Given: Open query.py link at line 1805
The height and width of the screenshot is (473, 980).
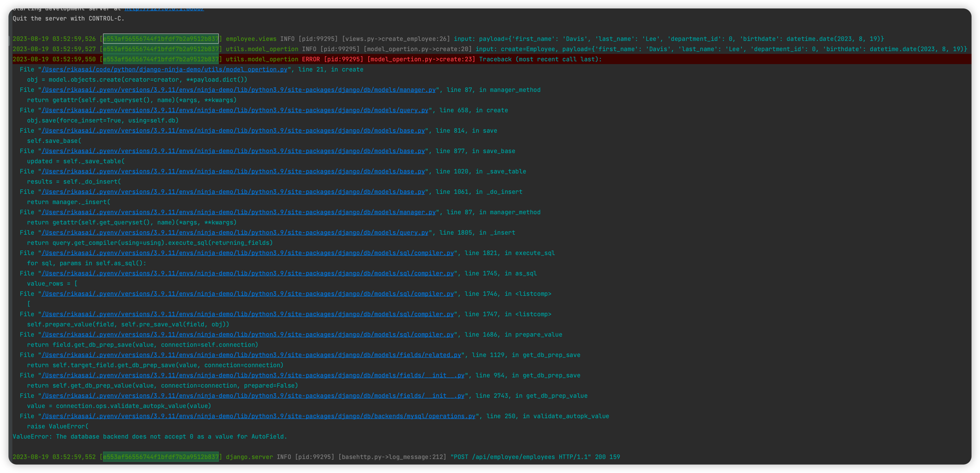Looking at the screenshot, I should tap(235, 233).
